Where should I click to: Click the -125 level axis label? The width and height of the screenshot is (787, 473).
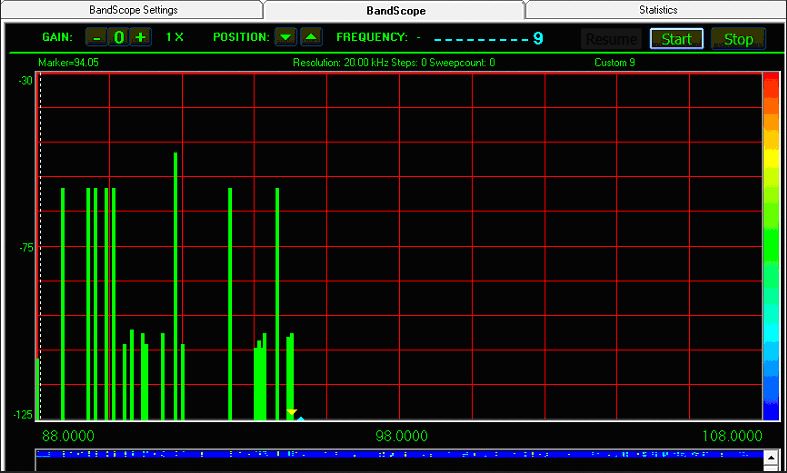23,415
